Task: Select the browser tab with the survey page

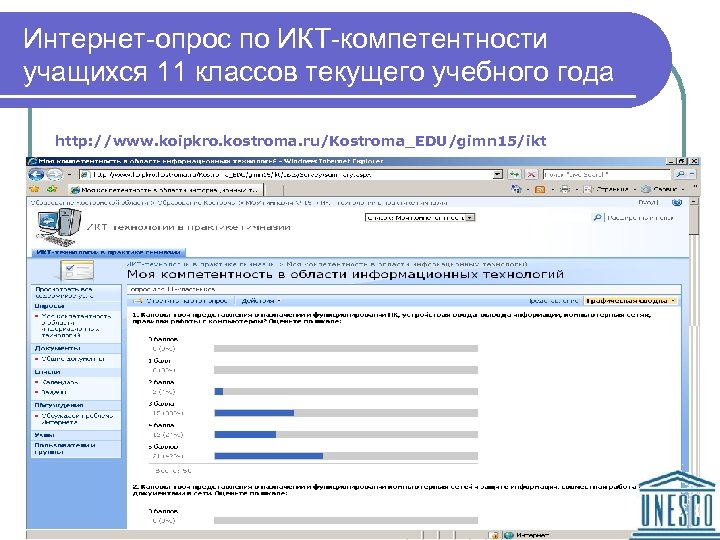Action: click(166, 190)
